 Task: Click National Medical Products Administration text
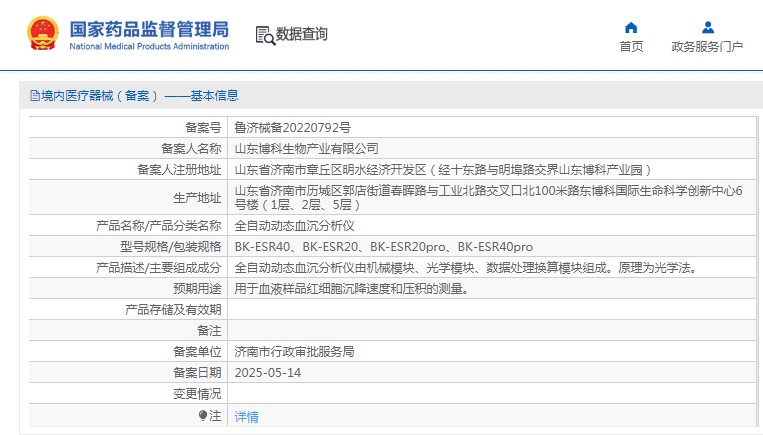[x=149, y=46]
